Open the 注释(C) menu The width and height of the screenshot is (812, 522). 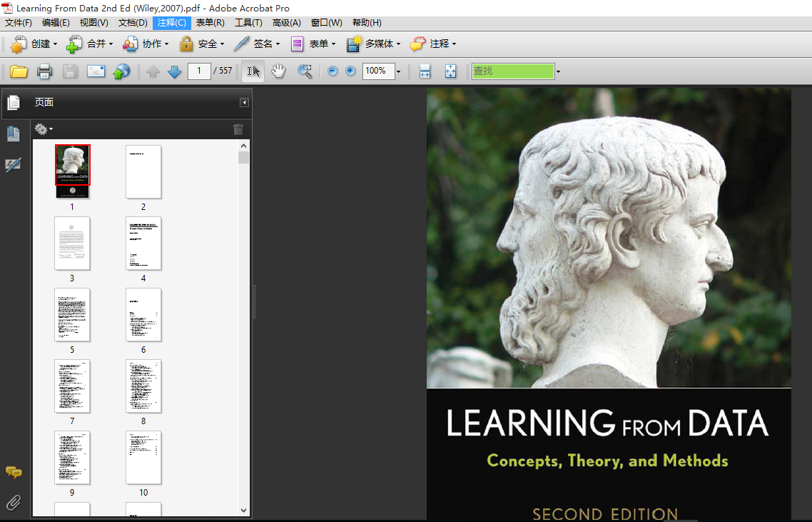pos(172,23)
